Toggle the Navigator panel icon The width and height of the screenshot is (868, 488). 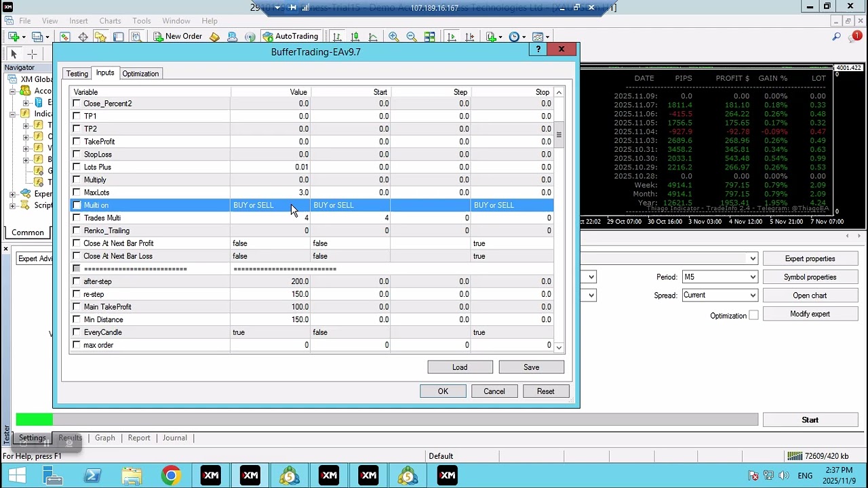[100, 37]
